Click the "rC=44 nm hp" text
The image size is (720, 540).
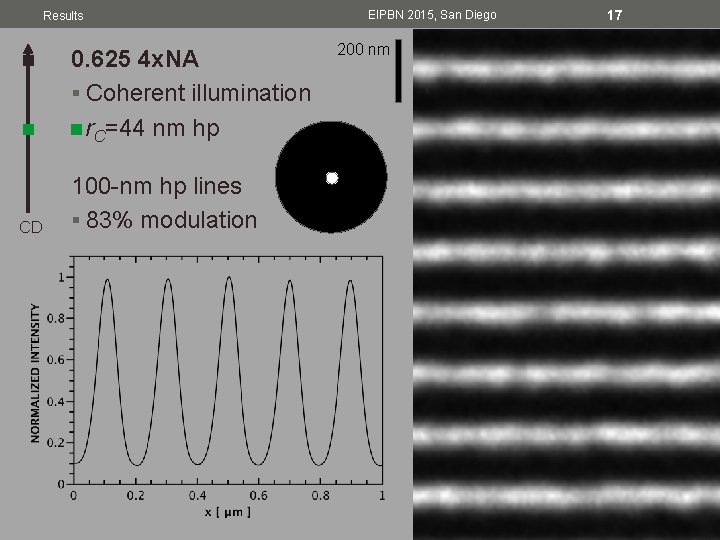(152, 129)
